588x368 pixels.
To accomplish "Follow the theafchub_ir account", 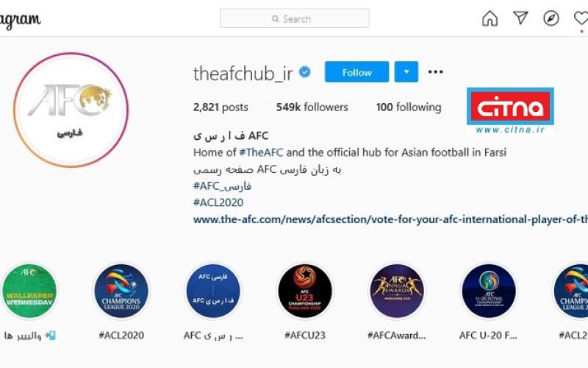I will [356, 71].
